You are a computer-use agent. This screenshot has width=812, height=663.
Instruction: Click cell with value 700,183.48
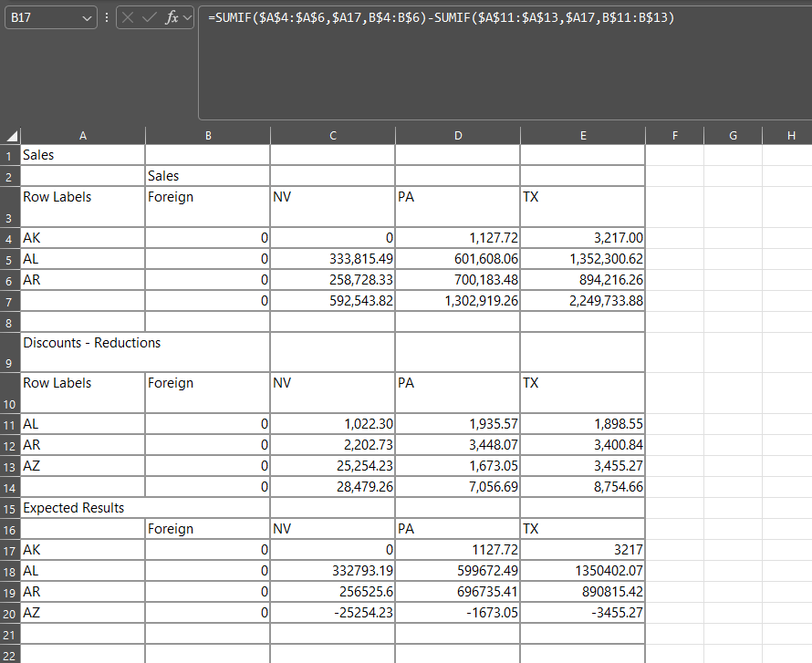(x=458, y=280)
